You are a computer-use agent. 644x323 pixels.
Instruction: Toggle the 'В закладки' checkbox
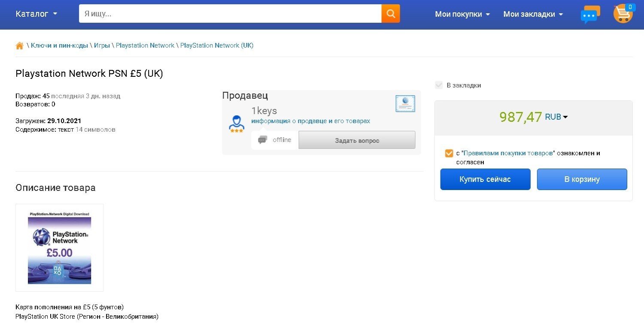tap(439, 85)
